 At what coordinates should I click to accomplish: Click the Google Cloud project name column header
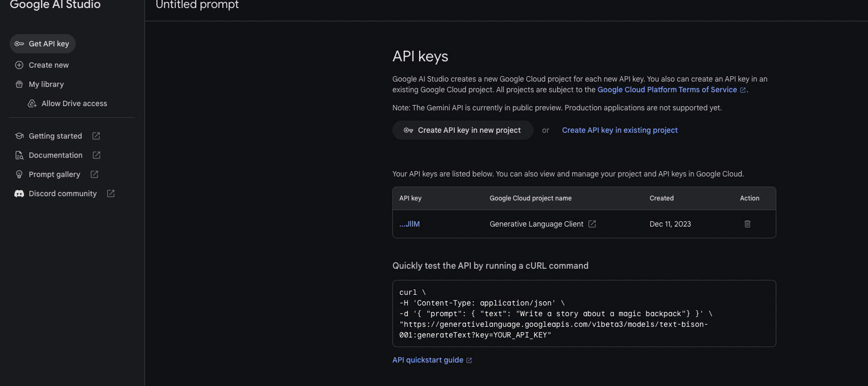pos(531,198)
